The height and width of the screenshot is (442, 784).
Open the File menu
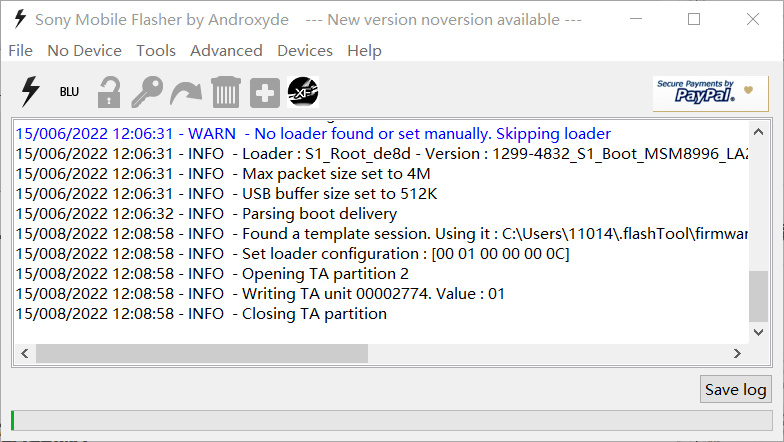coord(20,50)
